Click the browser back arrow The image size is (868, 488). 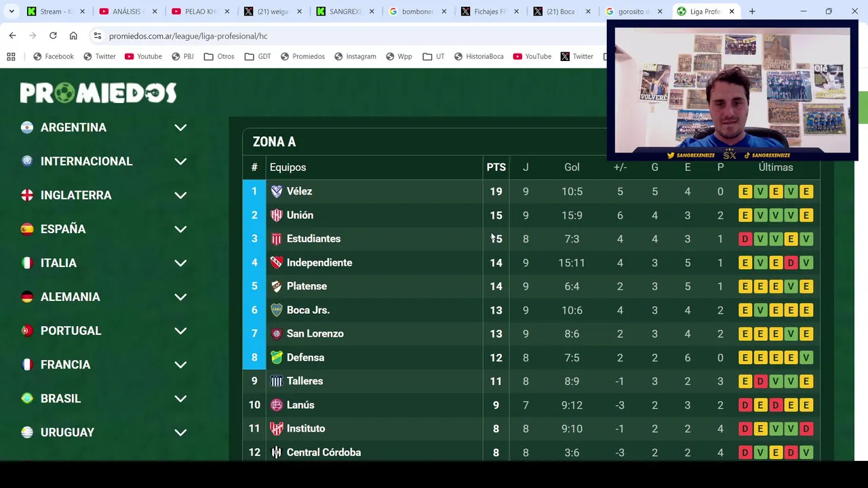click(12, 35)
